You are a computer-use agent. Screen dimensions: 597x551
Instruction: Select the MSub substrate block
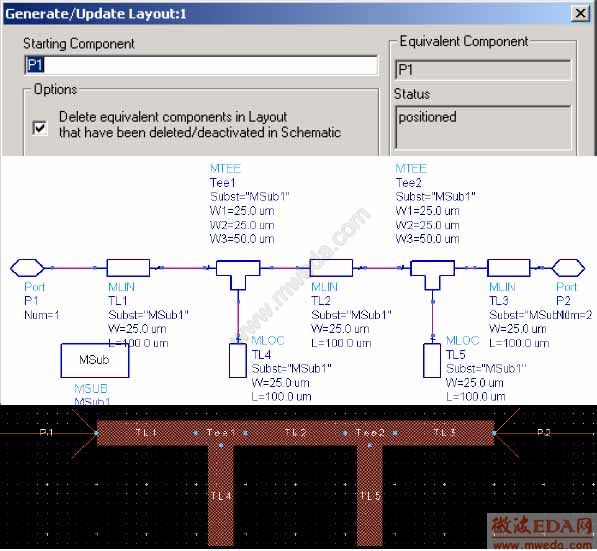coord(95,360)
